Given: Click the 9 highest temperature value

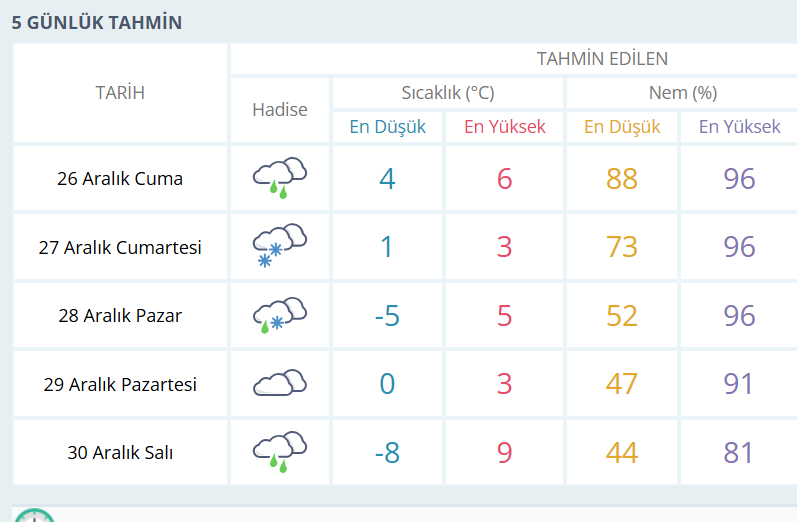Looking at the screenshot, I should point(504,452).
